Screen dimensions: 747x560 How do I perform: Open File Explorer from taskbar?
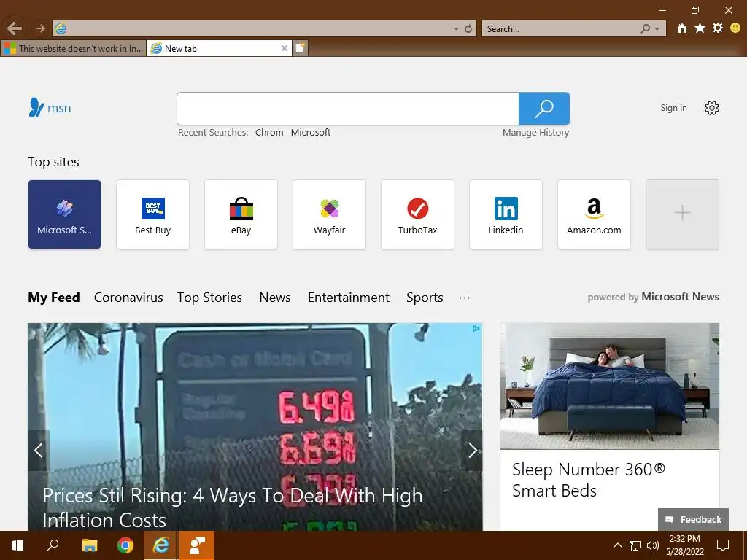tap(89, 545)
